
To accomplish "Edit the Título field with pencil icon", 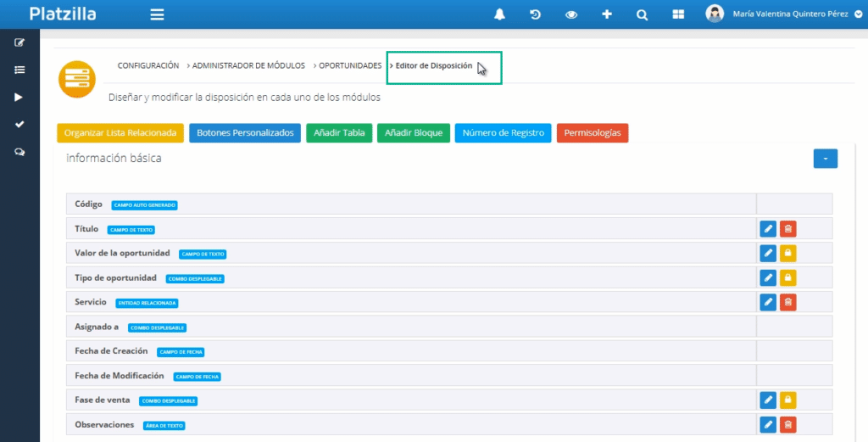I will click(768, 229).
